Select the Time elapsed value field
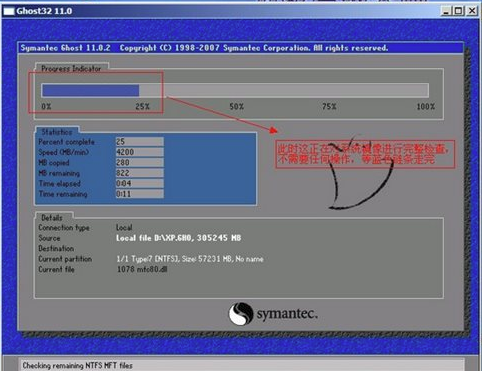 pos(140,183)
